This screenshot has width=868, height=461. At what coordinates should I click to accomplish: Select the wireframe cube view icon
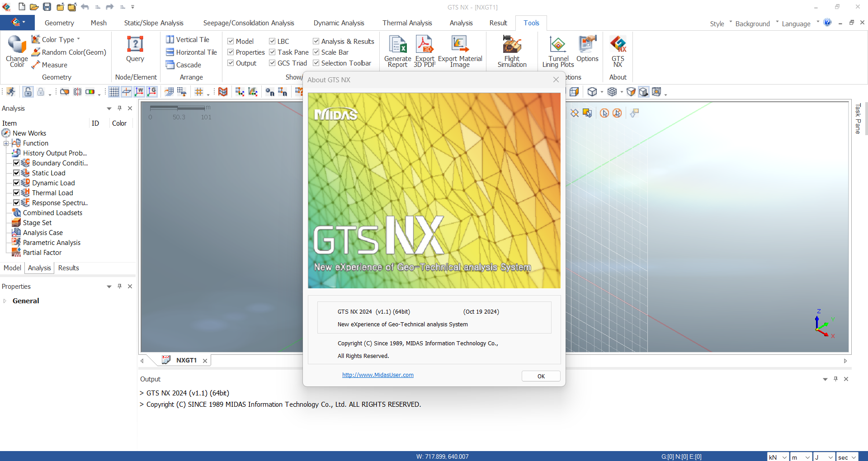592,92
